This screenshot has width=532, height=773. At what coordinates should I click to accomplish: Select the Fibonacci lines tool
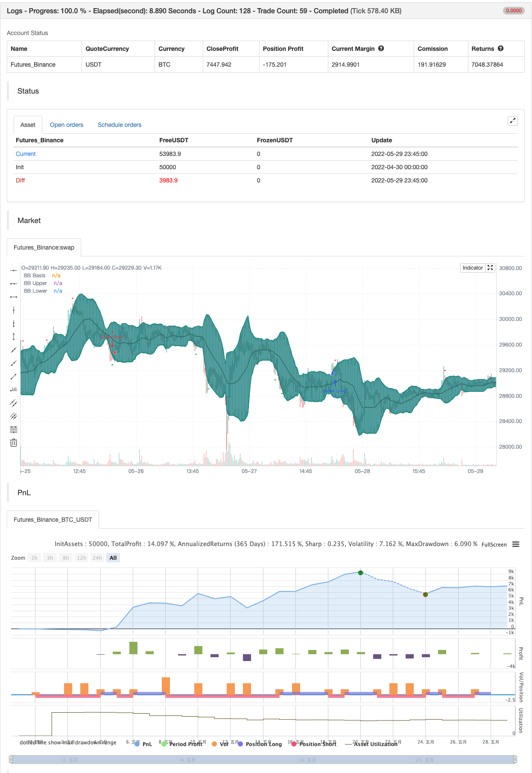(x=14, y=429)
